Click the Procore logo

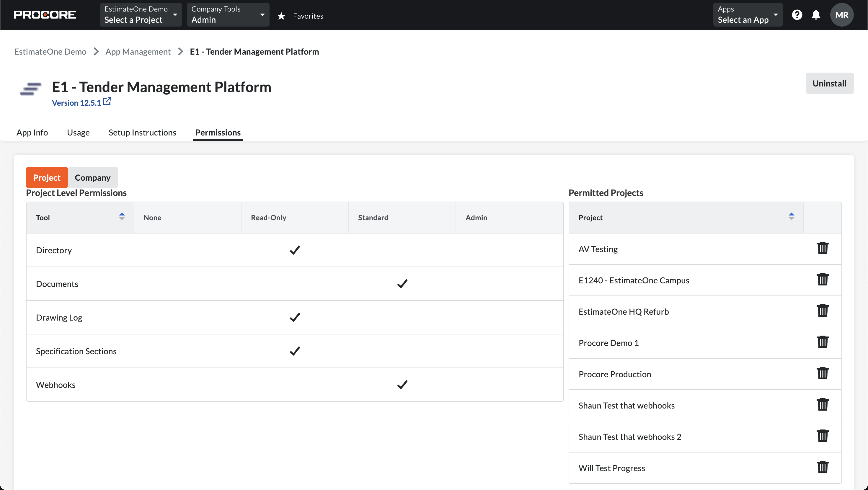(45, 15)
